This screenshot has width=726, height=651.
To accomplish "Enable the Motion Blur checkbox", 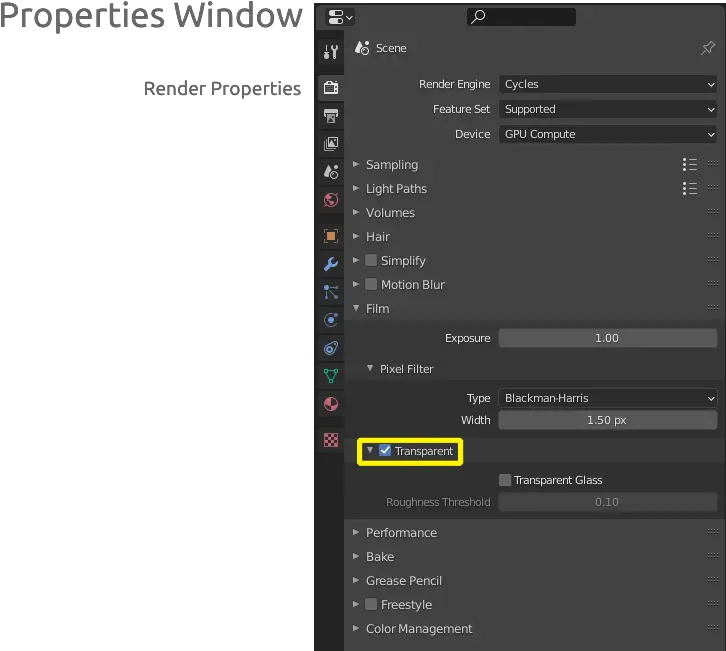I will pyautogui.click(x=371, y=284).
